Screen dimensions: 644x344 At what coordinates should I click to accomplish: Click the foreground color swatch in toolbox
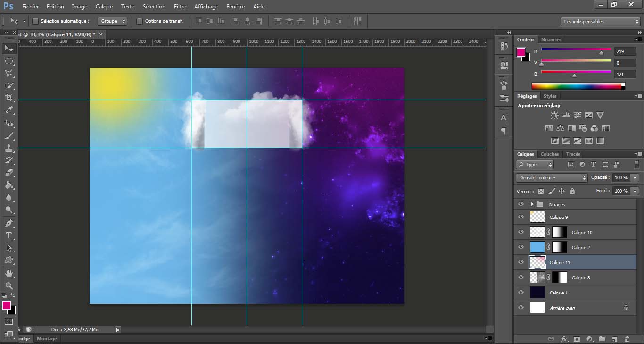(6, 305)
